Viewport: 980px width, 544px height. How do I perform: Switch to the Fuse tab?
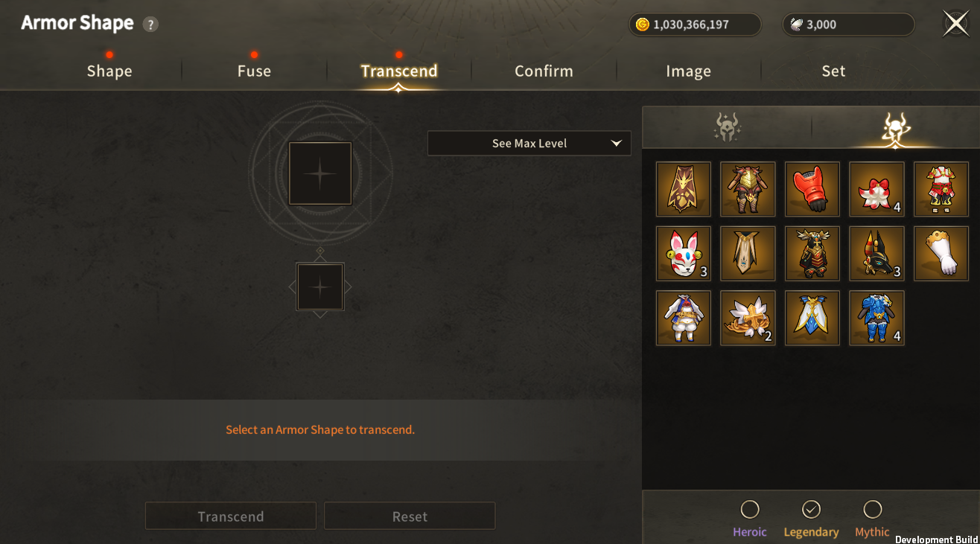point(254,71)
